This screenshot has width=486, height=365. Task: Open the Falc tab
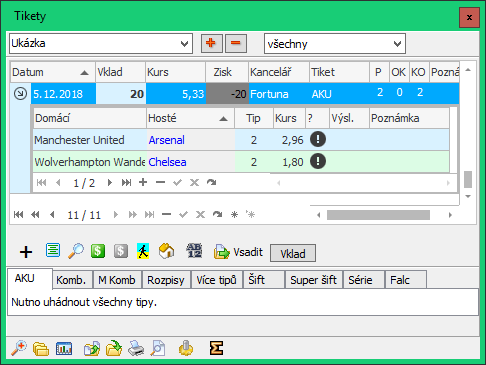pyautogui.click(x=406, y=280)
